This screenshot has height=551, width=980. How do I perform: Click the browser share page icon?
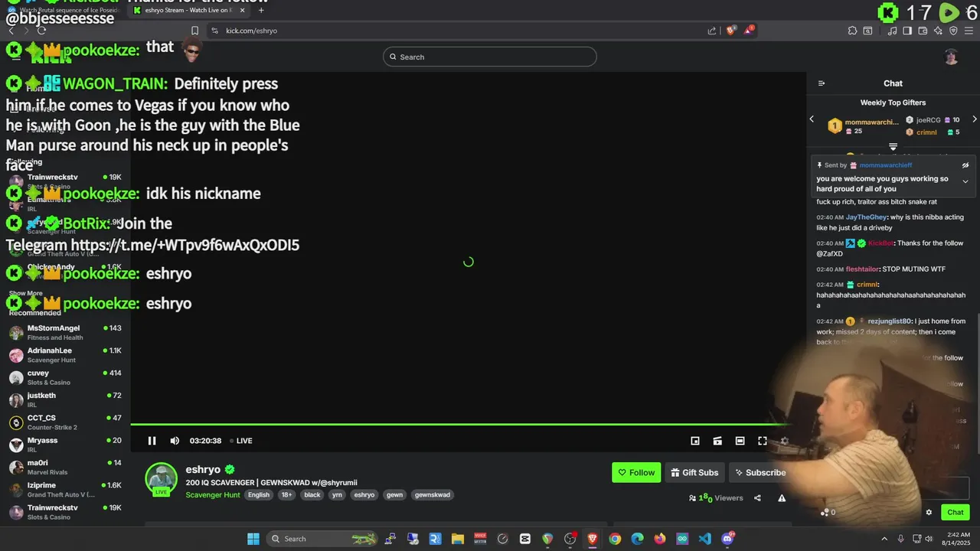[712, 31]
